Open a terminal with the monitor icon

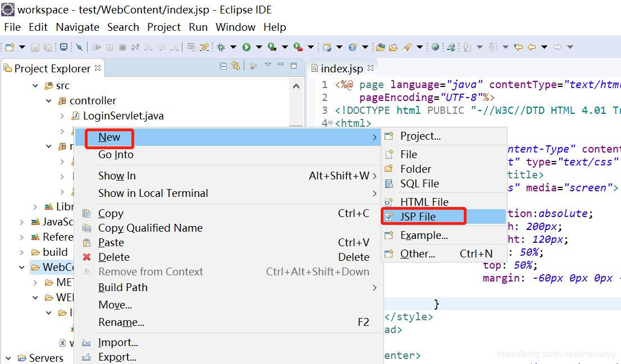point(63,47)
